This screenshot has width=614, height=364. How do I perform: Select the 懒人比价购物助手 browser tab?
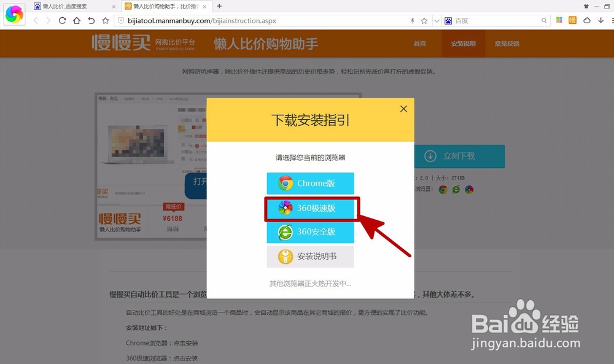[166, 6]
